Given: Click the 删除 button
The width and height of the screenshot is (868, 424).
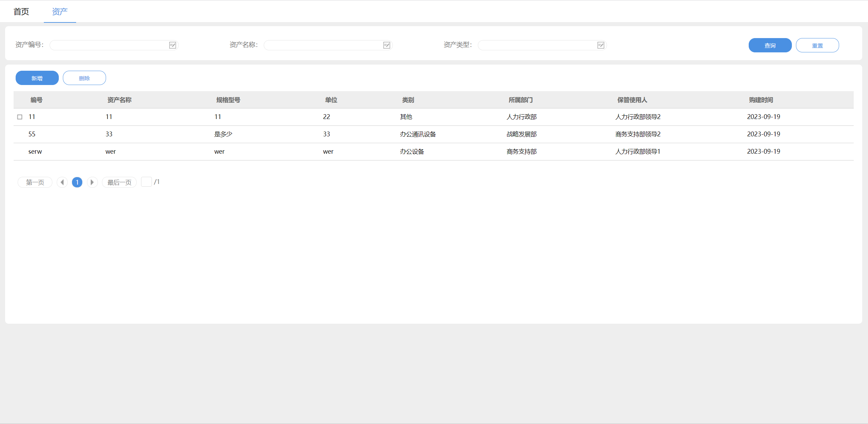Looking at the screenshot, I should click(84, 78).
